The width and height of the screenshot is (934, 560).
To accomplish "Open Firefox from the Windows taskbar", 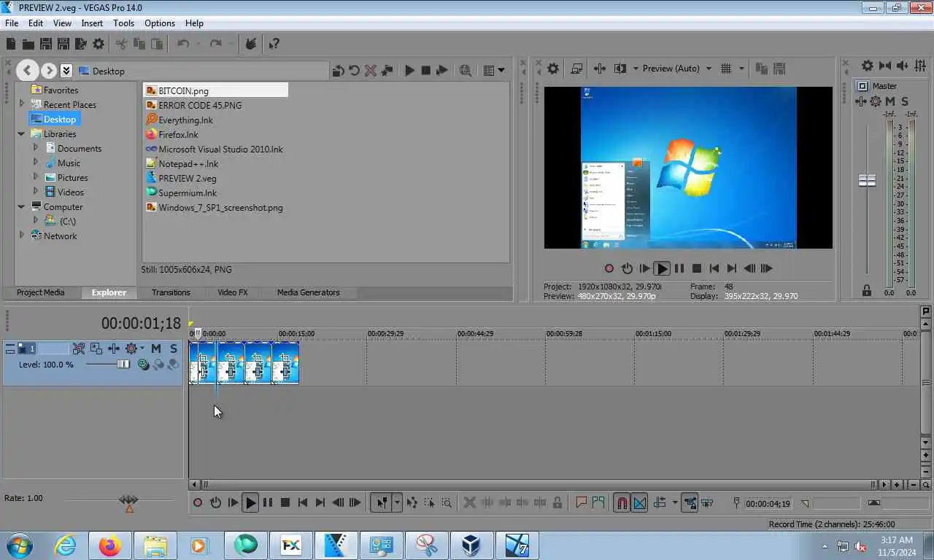I will pos(110,545).
